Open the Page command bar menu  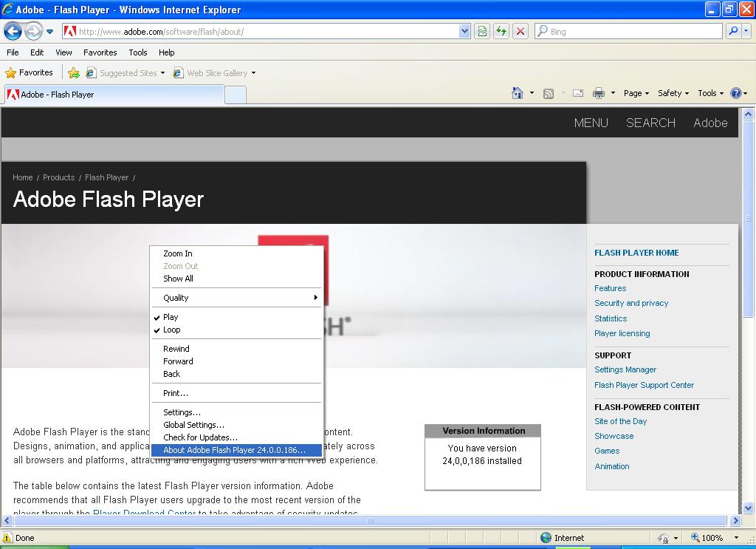(636, 93)
